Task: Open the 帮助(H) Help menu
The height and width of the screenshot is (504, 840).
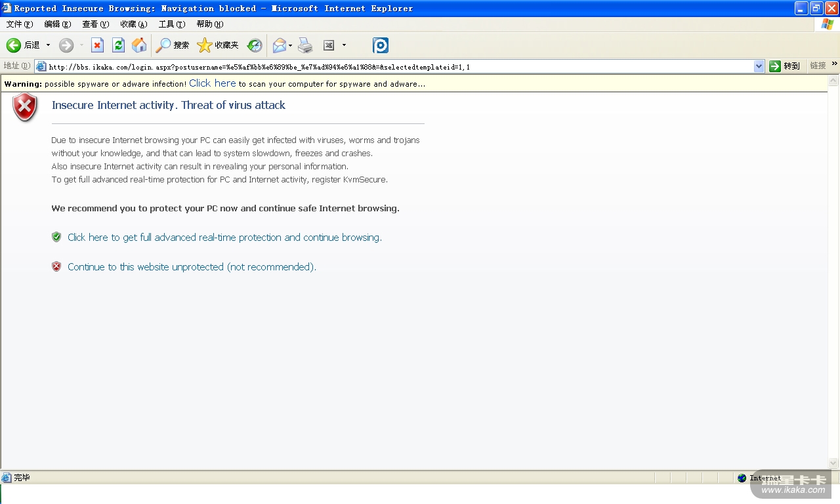Action: point(210,24)
